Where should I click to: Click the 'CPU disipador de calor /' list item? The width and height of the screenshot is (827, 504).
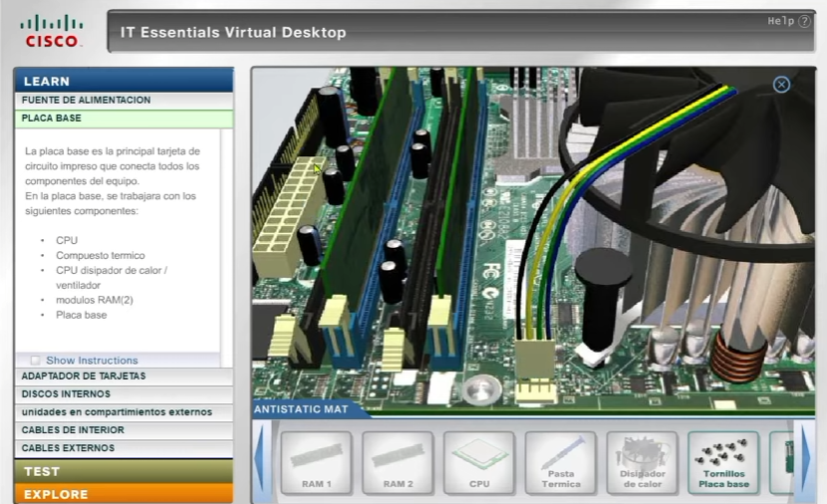(x=112, y=270)
